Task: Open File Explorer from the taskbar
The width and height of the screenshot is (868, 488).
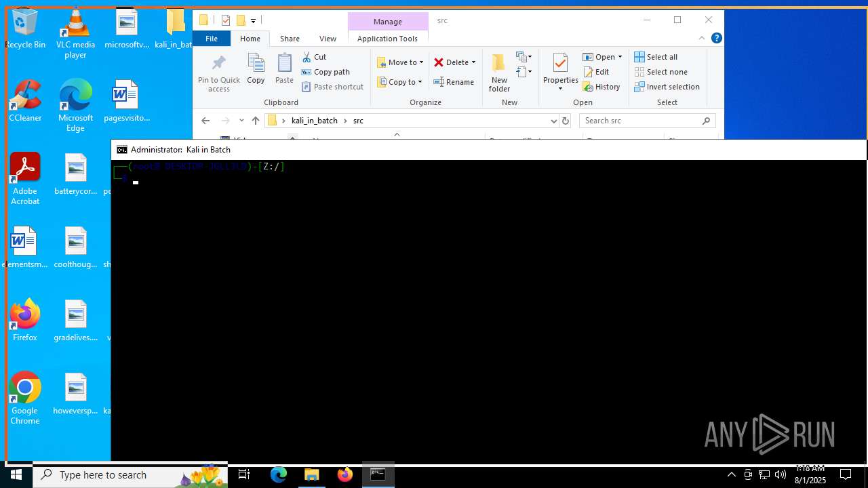Action: coord(312,474)
